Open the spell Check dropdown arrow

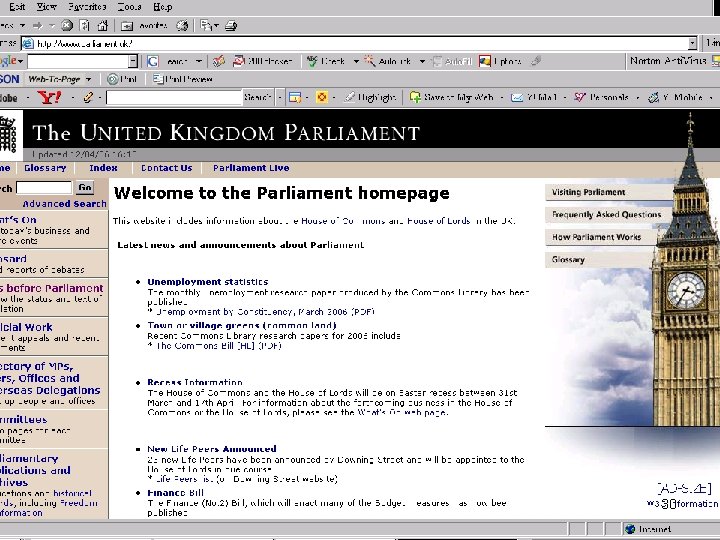pyautogui.click(x=356, y=61)
